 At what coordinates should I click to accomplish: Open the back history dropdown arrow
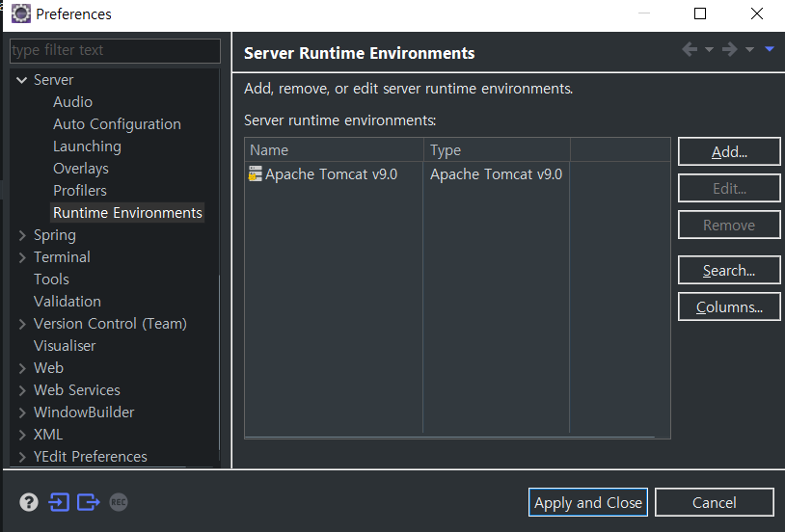709,49
